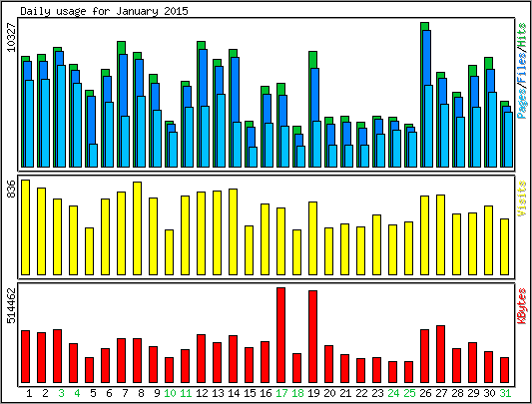Screen dimensions: 532x404
Task: Select green day 4 label
Action: coord(77,393)
